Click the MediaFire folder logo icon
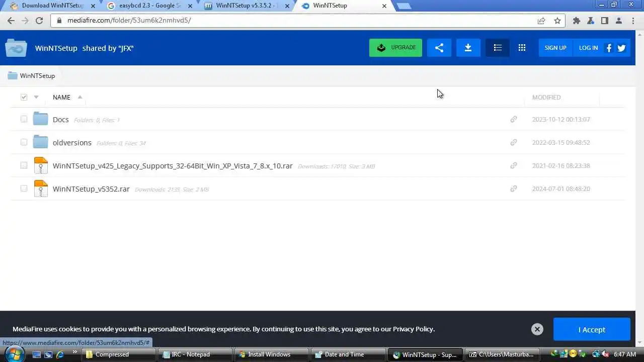Screen dimensions: 644x362 pos(16,48)
